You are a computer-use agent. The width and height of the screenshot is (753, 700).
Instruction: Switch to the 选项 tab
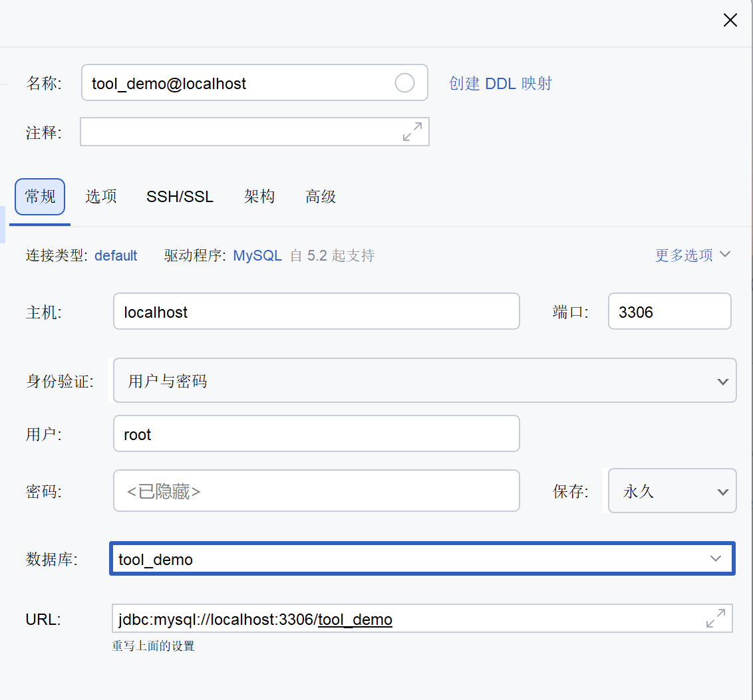(101, 196)
